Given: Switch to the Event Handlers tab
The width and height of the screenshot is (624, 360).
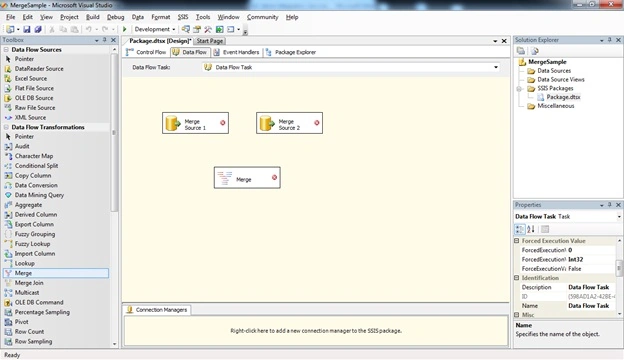Looking at the screenshot, I should point(236,52).
